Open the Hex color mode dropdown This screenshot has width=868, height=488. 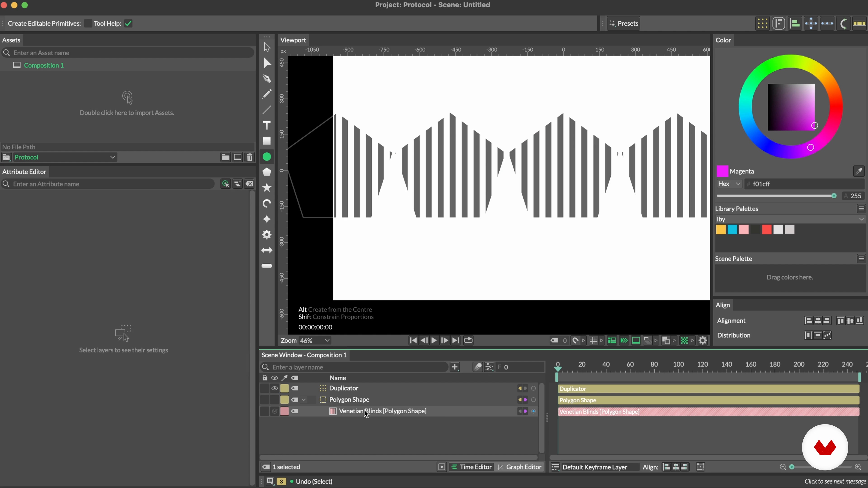pos(729,184)
